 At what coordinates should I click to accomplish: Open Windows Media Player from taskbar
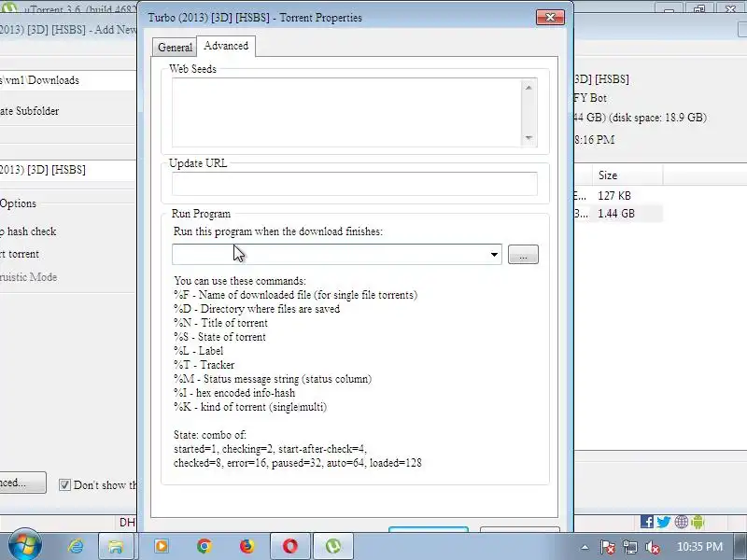[x=162, y=546]
